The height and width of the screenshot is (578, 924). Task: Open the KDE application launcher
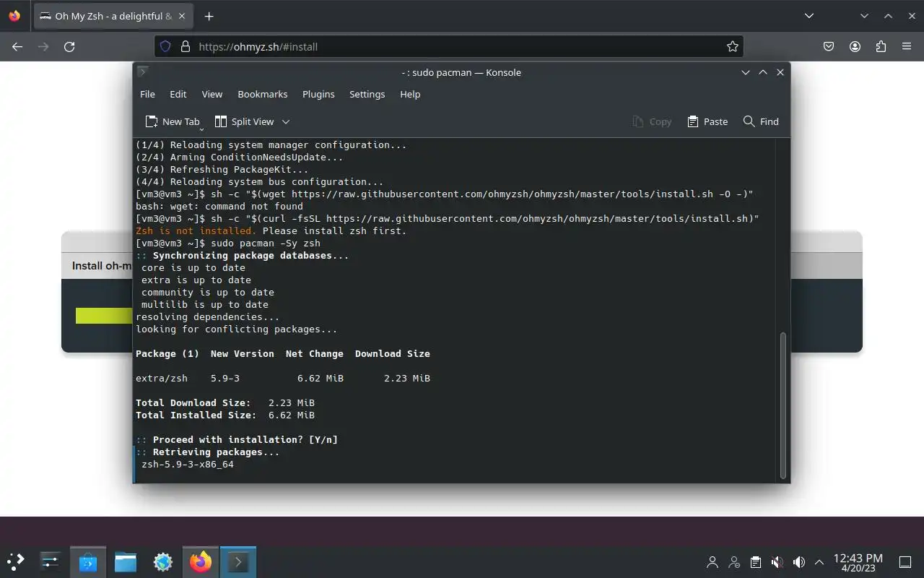tap(16, 561)
